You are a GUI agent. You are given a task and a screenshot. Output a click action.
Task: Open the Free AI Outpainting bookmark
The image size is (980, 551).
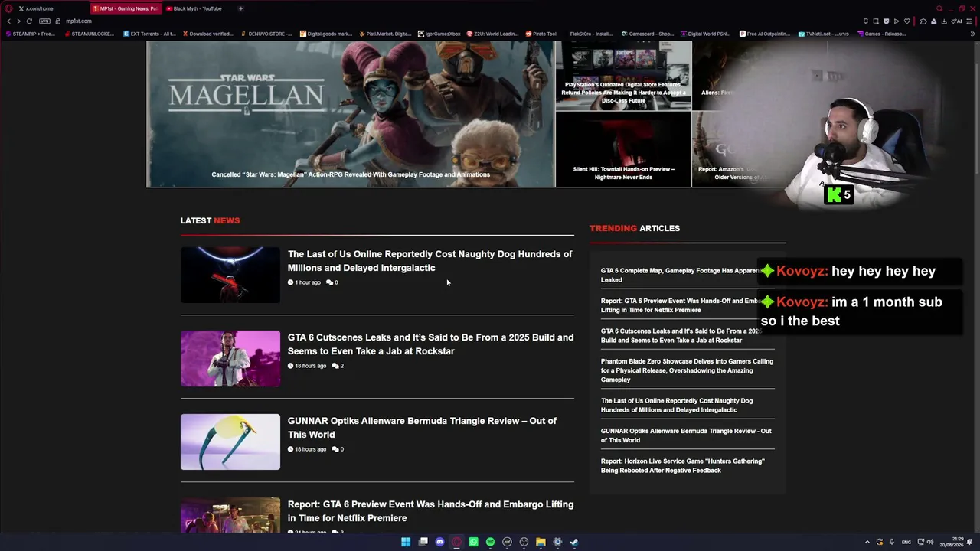pos(765,34)
